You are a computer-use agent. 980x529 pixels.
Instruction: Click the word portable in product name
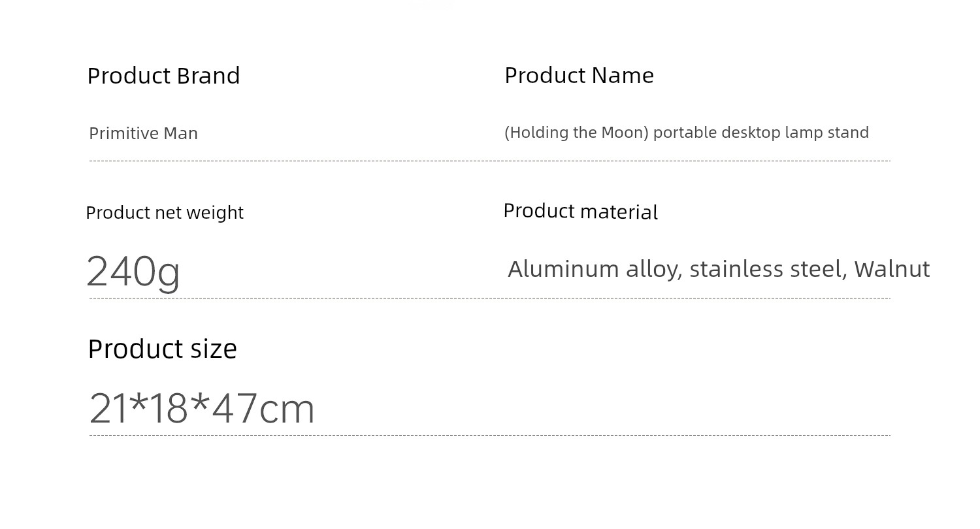681,133
